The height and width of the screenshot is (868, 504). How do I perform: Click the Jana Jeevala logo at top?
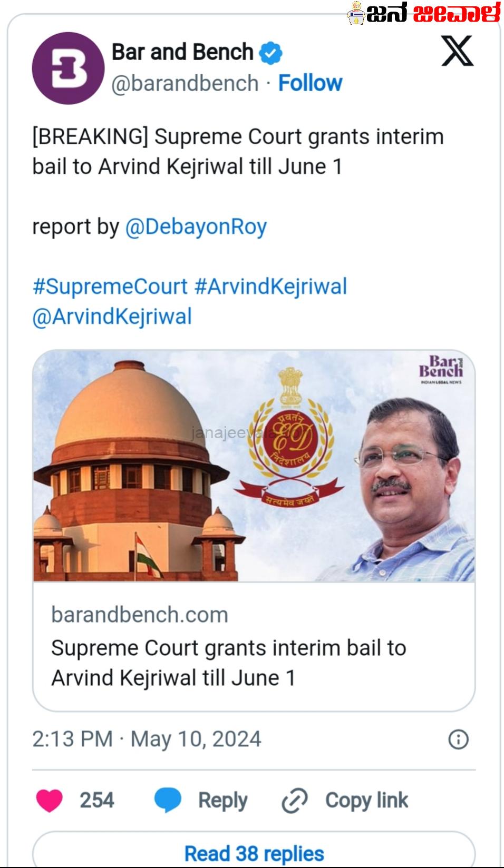[x=424, y=13]
